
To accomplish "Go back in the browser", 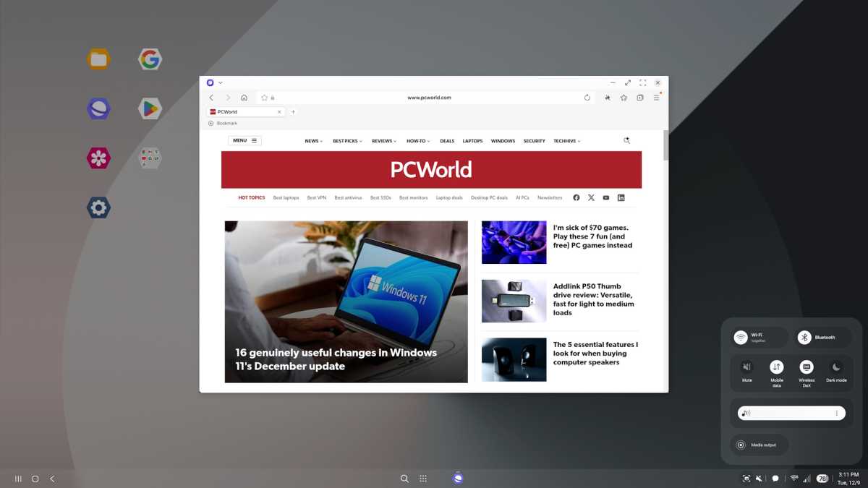I will pos(211,98).
